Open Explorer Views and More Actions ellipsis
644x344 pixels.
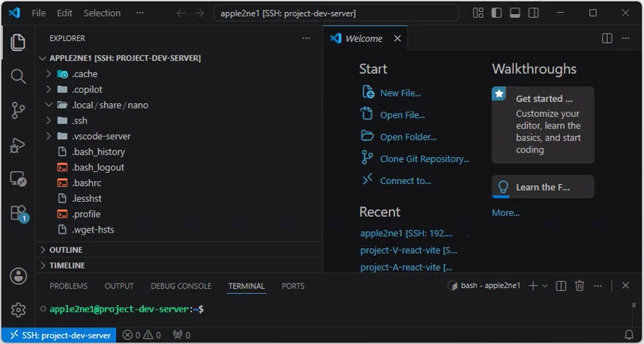pyautogui.click(x=306, y=38)
